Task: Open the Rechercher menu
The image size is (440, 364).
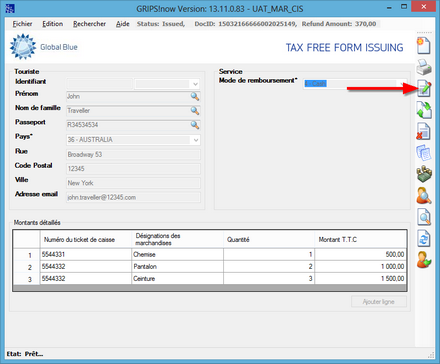Action: [x=89, y=24]
